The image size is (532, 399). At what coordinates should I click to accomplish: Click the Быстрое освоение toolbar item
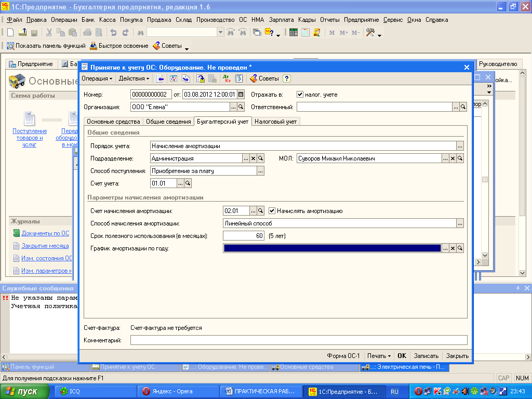pyautogui.click(x=119, y=46)
